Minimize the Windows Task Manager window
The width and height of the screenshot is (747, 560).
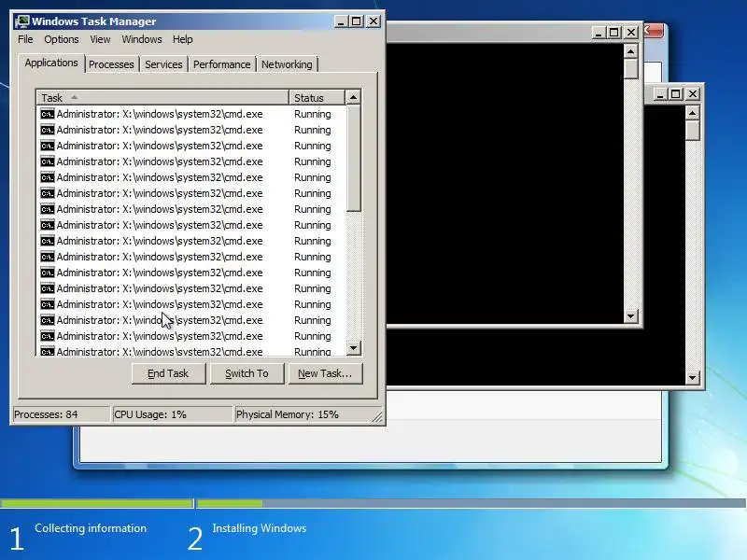point(341,21)
